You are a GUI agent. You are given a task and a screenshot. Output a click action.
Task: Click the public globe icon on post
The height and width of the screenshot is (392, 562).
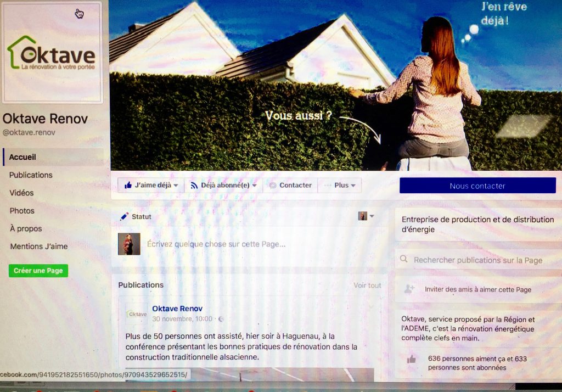(x=221, y=319)
